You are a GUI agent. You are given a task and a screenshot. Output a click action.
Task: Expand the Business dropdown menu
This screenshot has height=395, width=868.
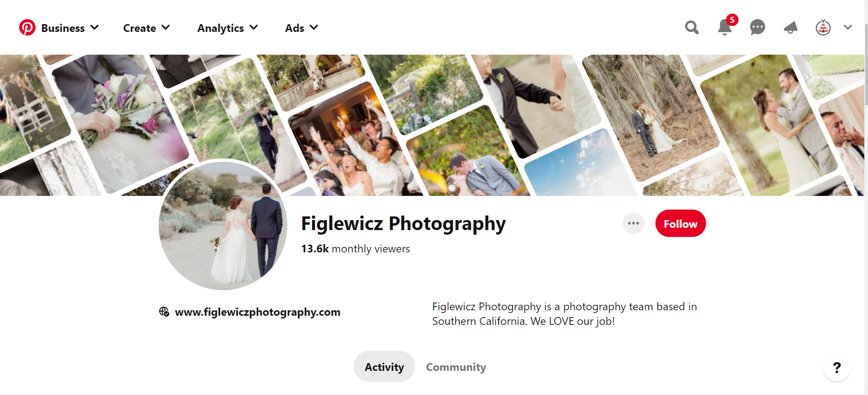pos(70,28)
